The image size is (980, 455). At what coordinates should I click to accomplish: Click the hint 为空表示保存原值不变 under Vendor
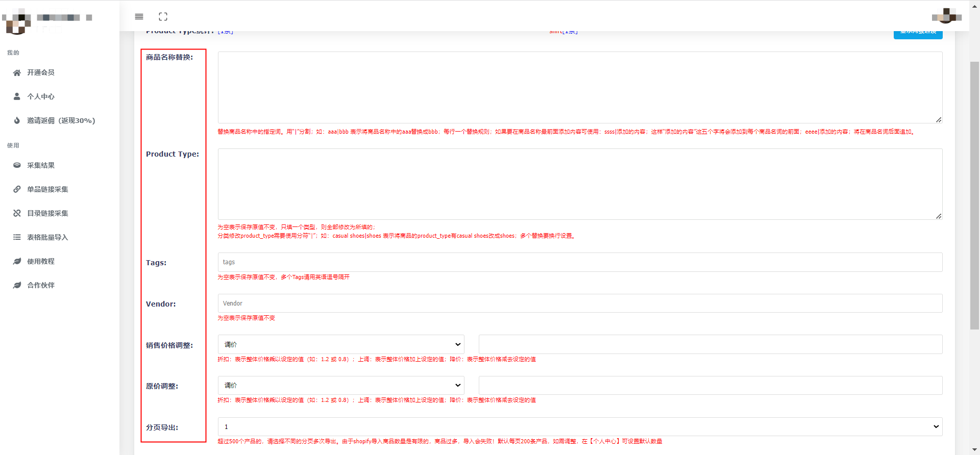tap(247, 318)
